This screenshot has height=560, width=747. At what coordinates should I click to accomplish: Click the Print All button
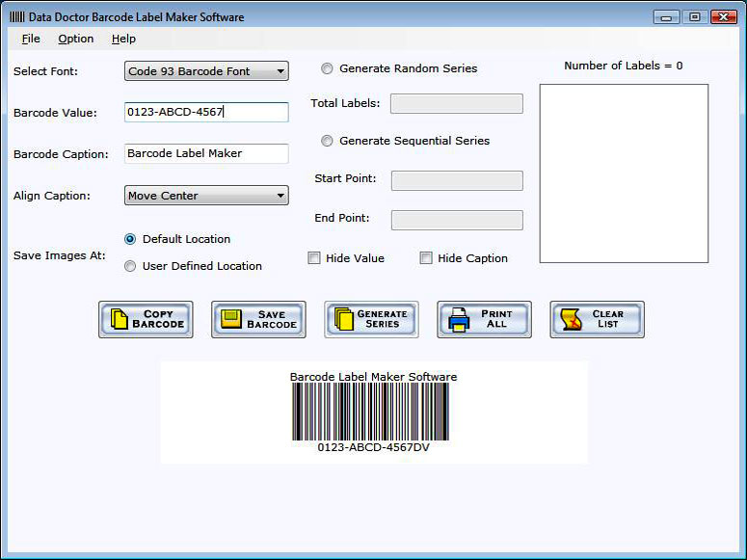[x=485, y=319]
